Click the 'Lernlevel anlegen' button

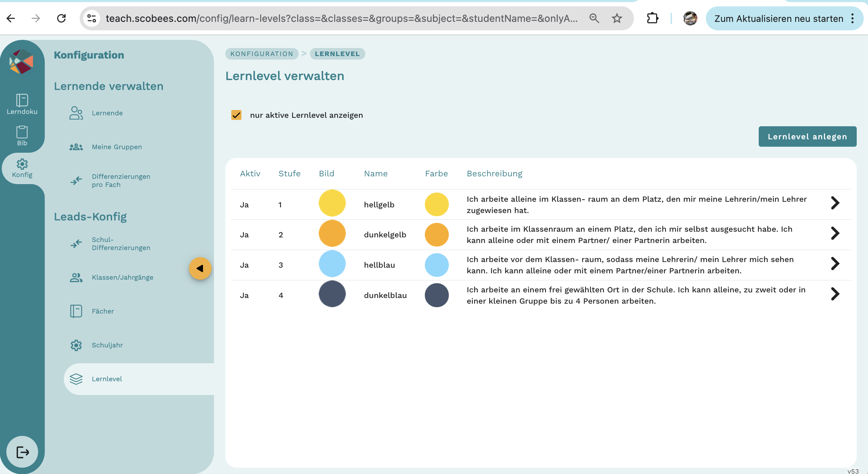(807, 136)
